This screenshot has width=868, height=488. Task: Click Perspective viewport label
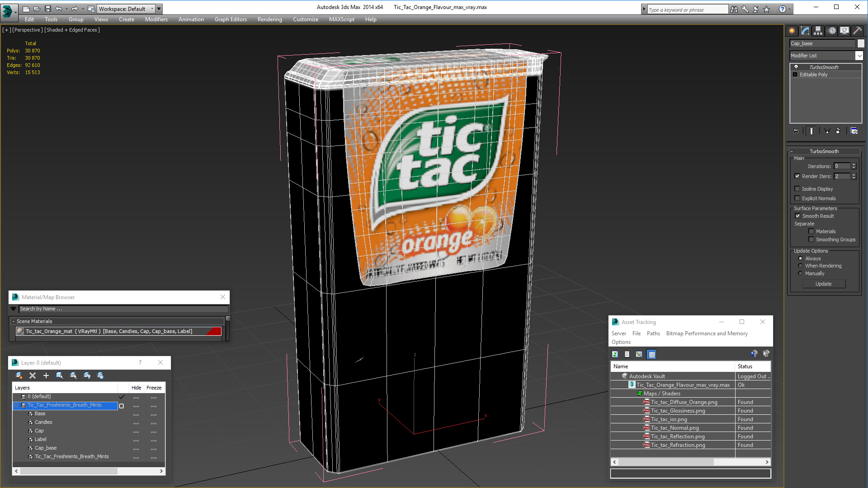pos(28,30)
